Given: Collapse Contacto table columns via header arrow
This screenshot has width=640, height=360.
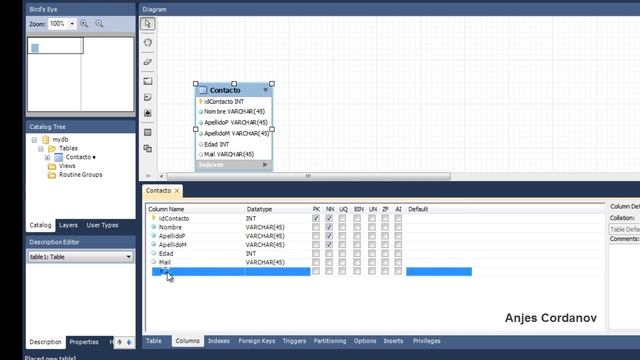Looking at the screenshot, I should click(266, 90).
